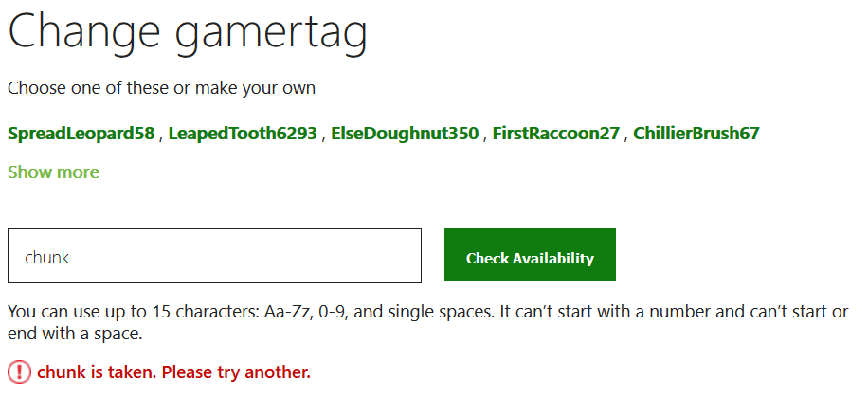Click the Change gamertag page heading
868x399 pixels.
188,33
